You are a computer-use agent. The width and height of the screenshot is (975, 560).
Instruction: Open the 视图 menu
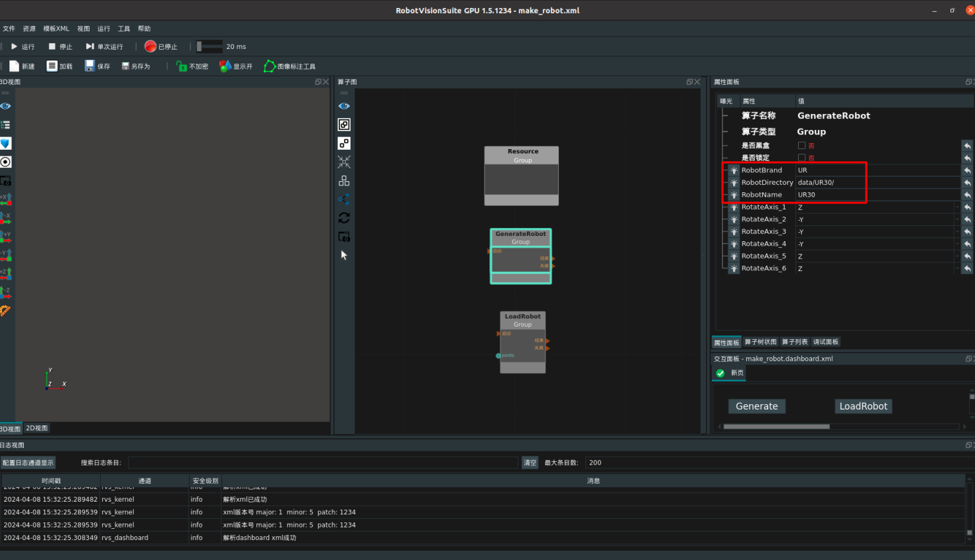pos(84,28)
